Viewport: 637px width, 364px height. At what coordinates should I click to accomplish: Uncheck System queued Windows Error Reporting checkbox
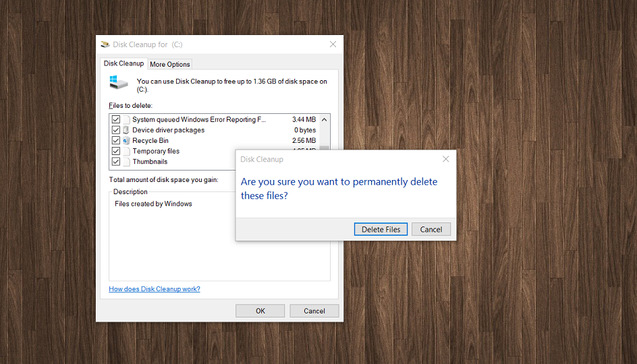click(x=116, y=119)
